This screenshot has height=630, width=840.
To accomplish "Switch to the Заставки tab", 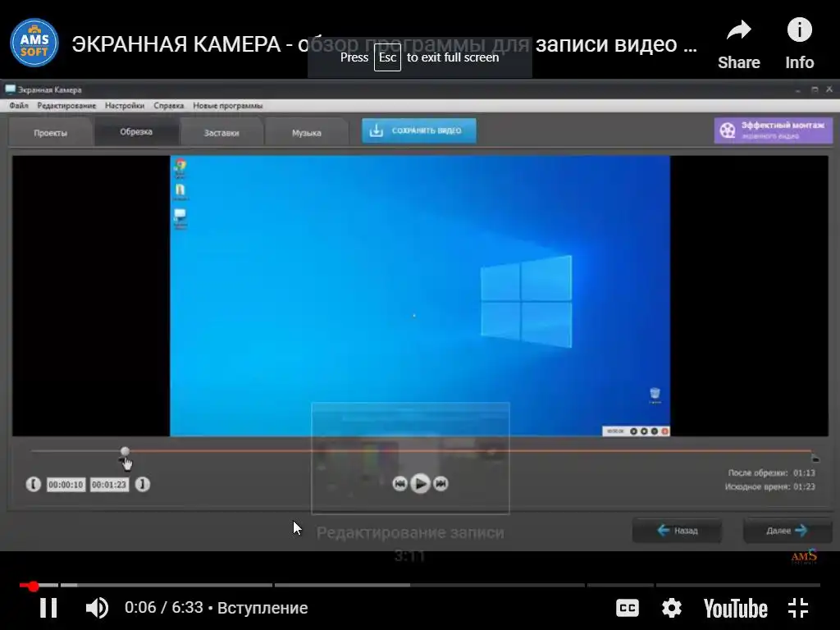I will [221, 132].
